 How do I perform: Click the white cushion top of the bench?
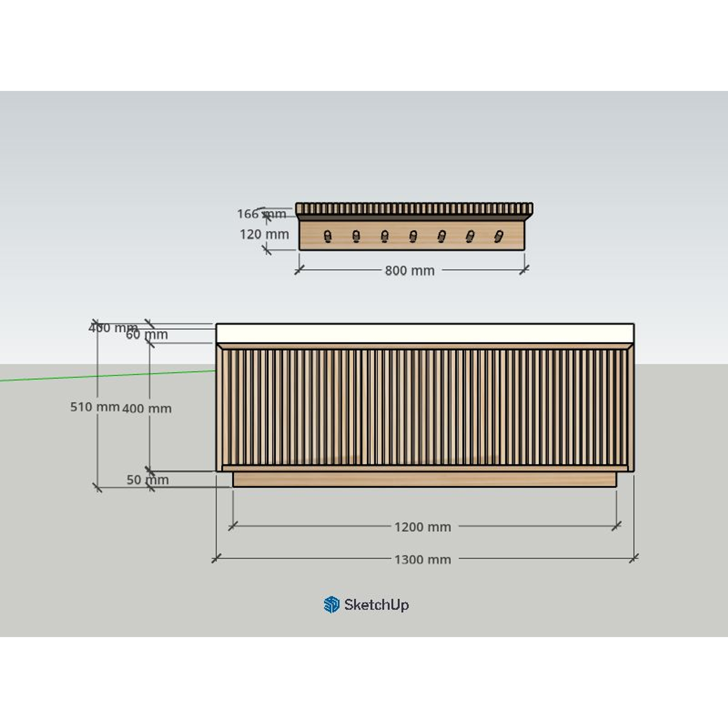point(425,334)
